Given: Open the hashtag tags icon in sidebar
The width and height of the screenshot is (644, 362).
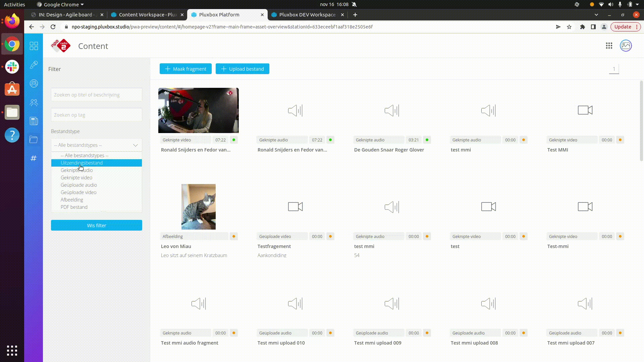Looking at the screenshot, I should [34, 158].
